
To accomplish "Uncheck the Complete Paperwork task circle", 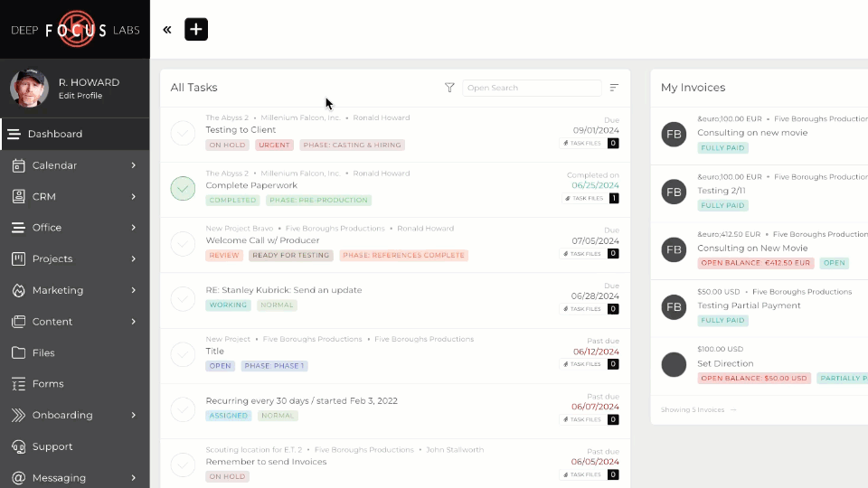I will click(183, 188).
